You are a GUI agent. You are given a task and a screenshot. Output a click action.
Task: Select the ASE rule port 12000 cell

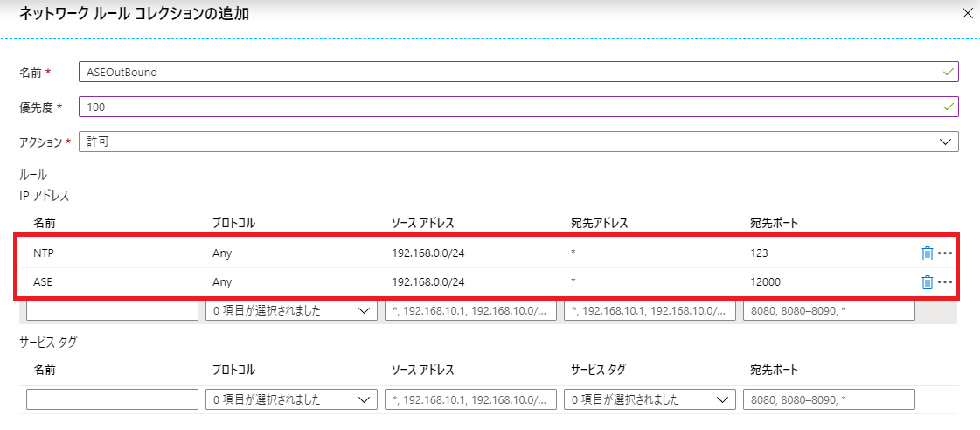766,282
